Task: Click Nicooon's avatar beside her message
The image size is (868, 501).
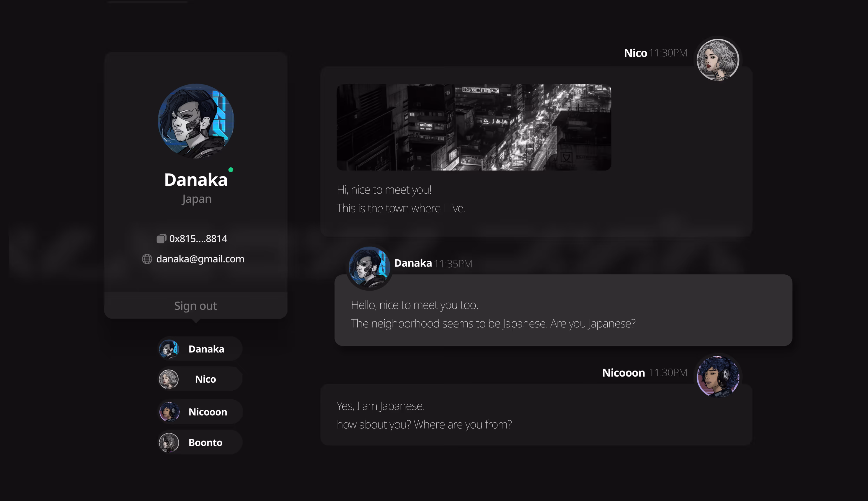Action: (x=718, y=376)
